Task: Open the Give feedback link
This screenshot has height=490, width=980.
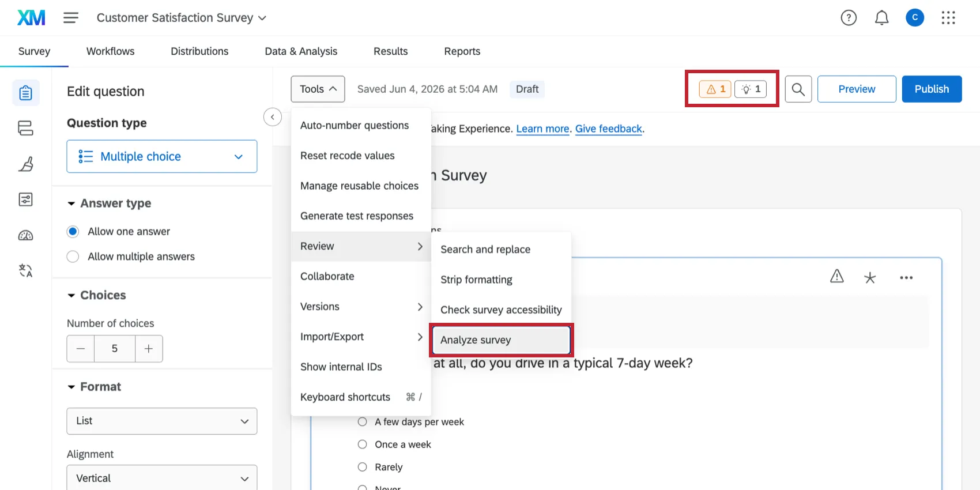Action: tap(609, 129)
